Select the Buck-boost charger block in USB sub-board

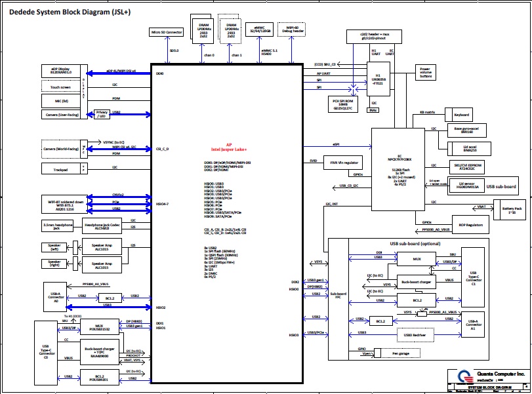[x=417, y=282]
